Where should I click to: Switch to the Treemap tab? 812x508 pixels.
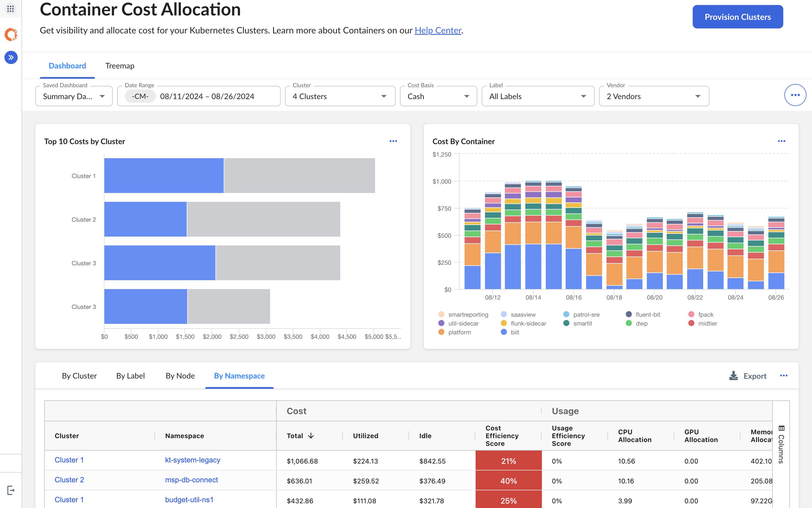[120, 66]
